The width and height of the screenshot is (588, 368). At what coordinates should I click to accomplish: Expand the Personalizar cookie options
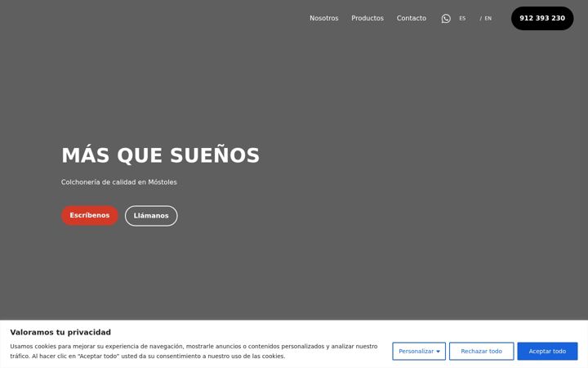coord(419,351)
